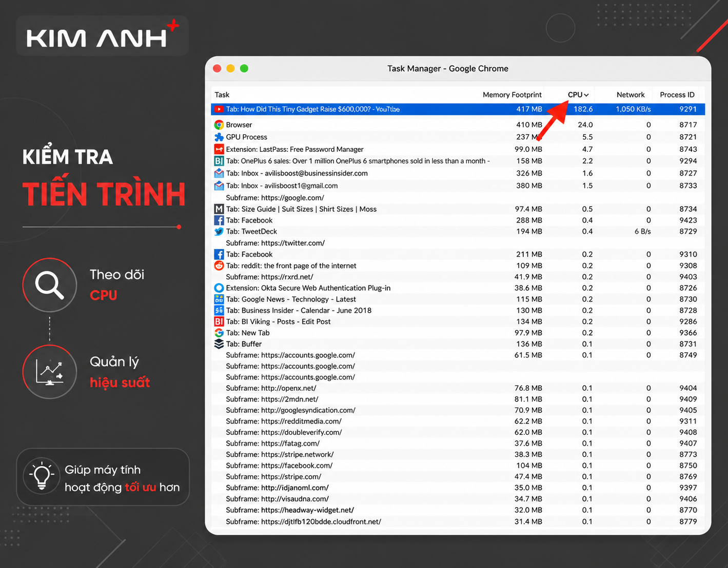This screenshot has width=728, height=568.
Task: Click the Facebook icon for process 9423
Action: (x=219, y=220)
